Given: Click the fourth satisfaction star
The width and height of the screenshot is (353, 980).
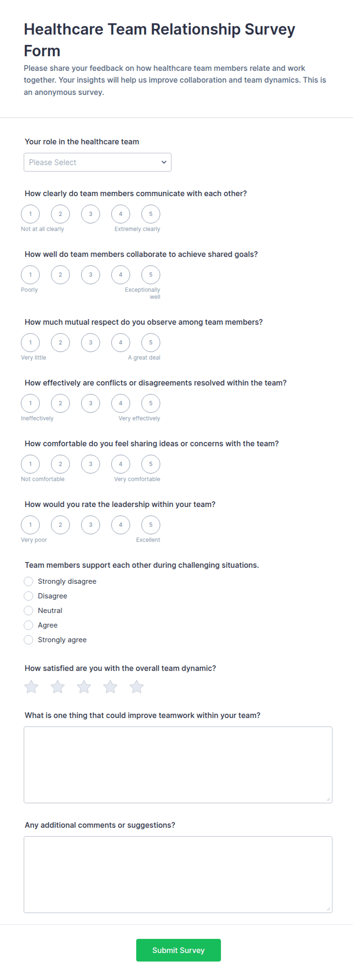Looking at the screenshot, I should [110, 687].
